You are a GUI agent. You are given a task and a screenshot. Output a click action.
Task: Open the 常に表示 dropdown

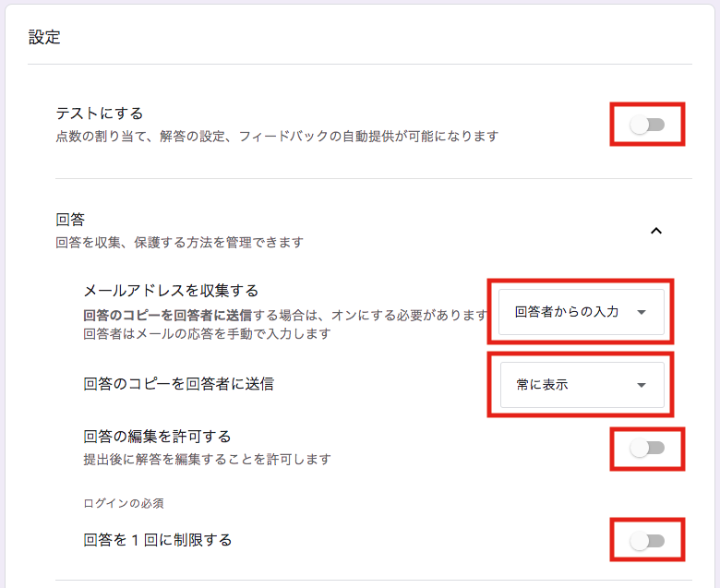581,385
